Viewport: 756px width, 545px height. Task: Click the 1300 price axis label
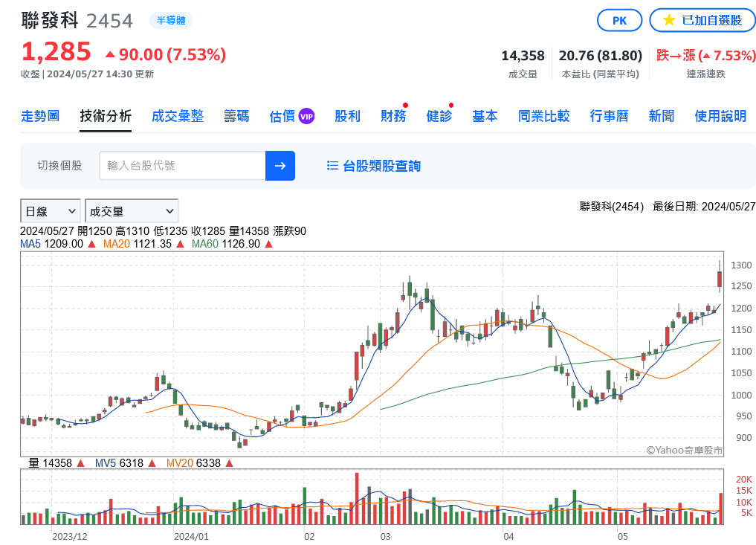[x=741, y=265]
